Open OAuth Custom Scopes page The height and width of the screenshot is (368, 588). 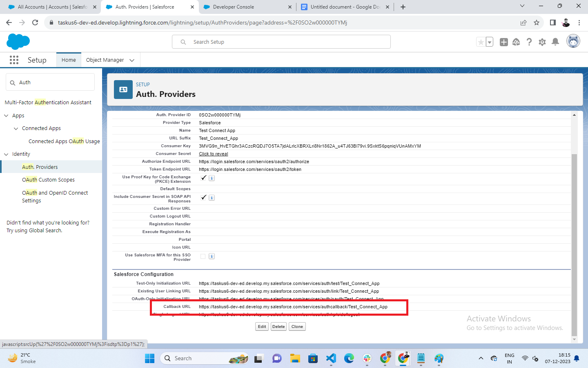point(48,180)
